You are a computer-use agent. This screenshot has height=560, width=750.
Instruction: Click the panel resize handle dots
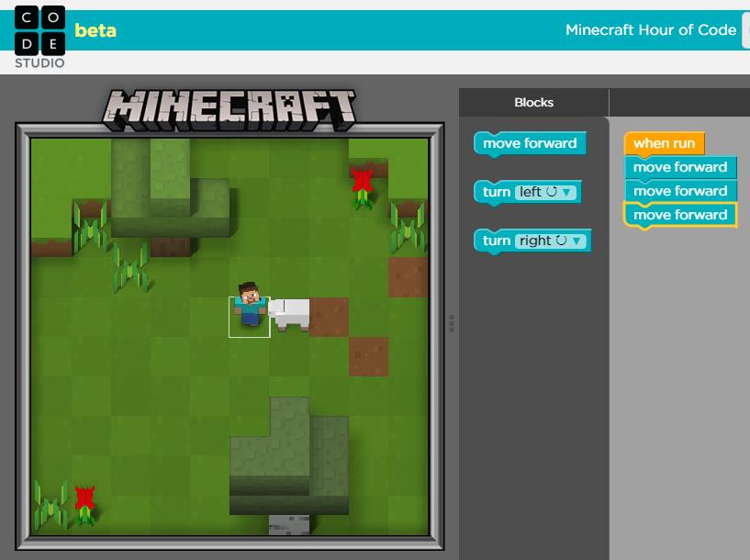(x=452, y=323)
